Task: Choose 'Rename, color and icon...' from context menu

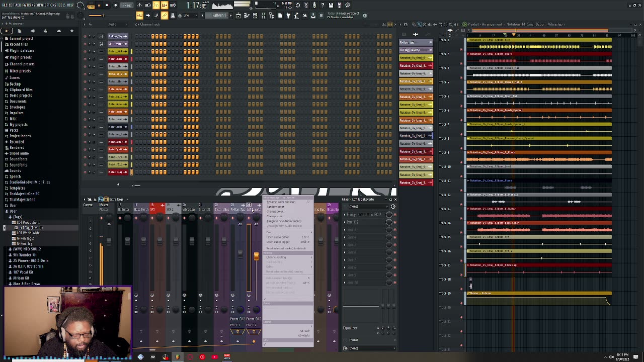Action: click(281, 202)
